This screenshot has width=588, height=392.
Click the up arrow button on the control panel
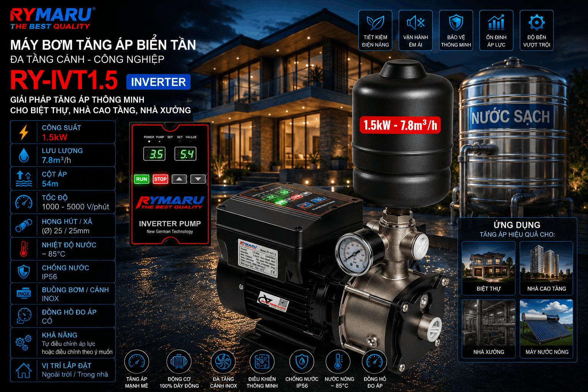(179, 179)
